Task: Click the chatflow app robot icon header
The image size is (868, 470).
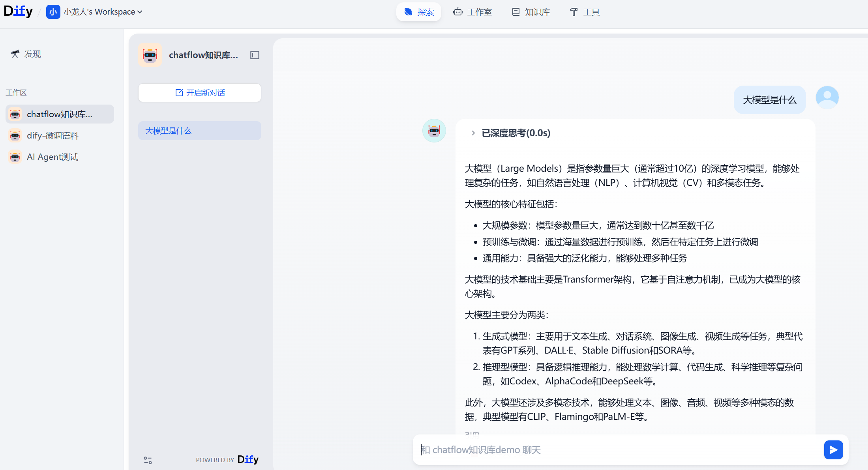Action: pos(150,55)
